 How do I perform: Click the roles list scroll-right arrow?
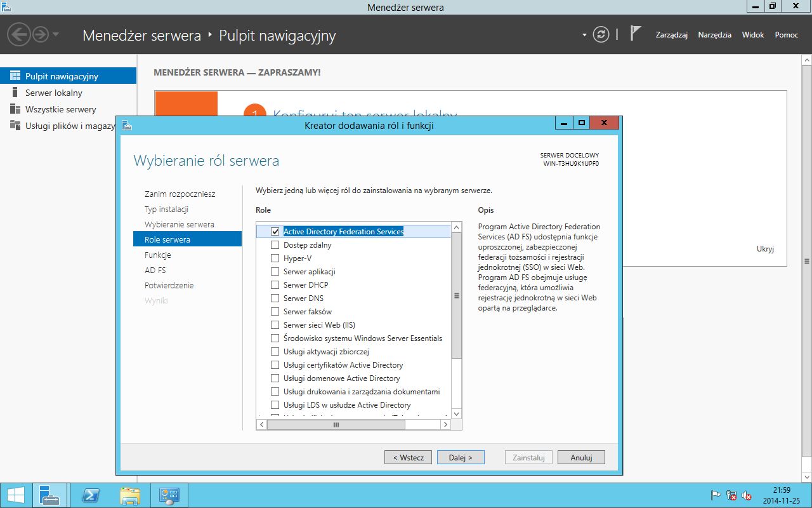click(446, 425)
